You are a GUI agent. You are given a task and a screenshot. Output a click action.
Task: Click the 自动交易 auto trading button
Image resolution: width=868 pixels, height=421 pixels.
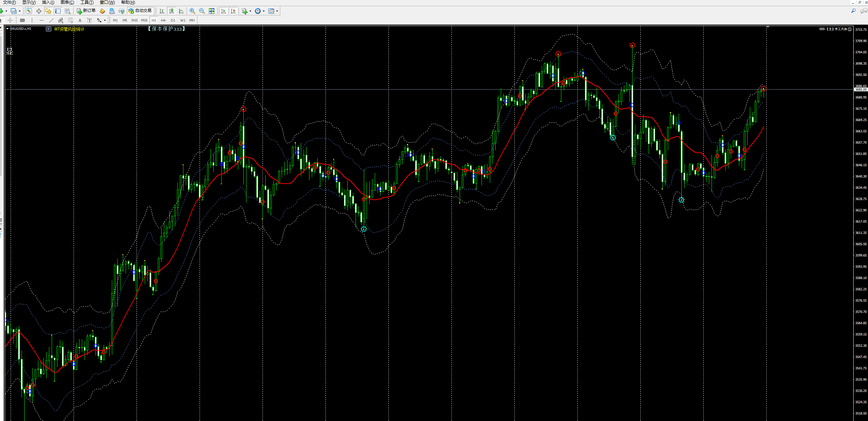tap(140, 11)
